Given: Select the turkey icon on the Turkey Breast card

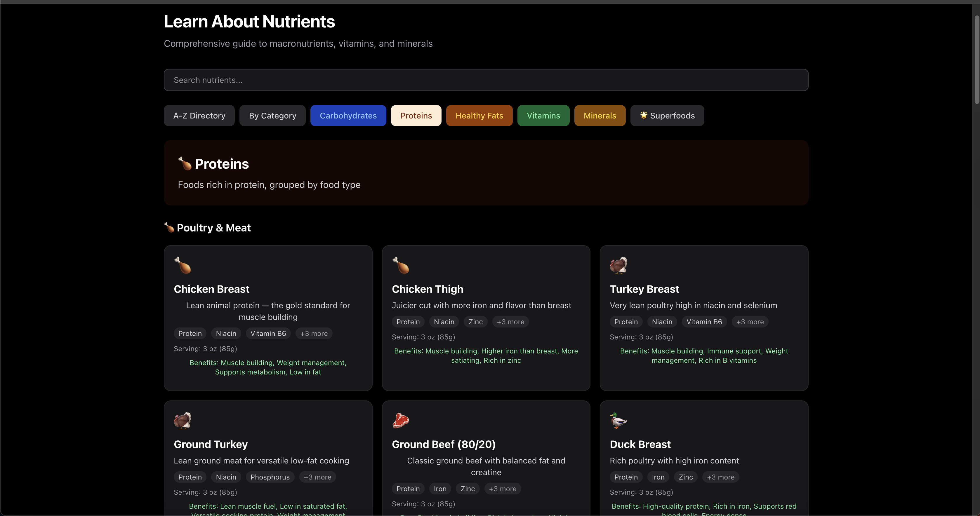Looking at the screenshot, I should pos(618,265).
